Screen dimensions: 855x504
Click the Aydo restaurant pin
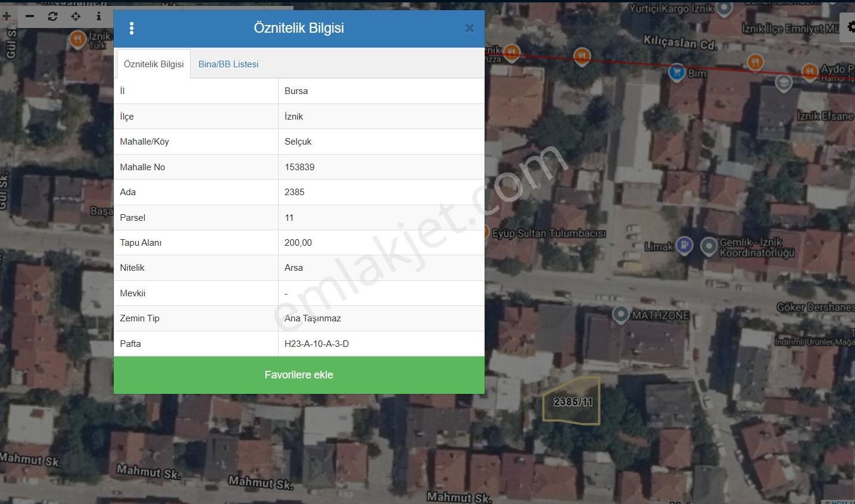(x=809, y=71)
